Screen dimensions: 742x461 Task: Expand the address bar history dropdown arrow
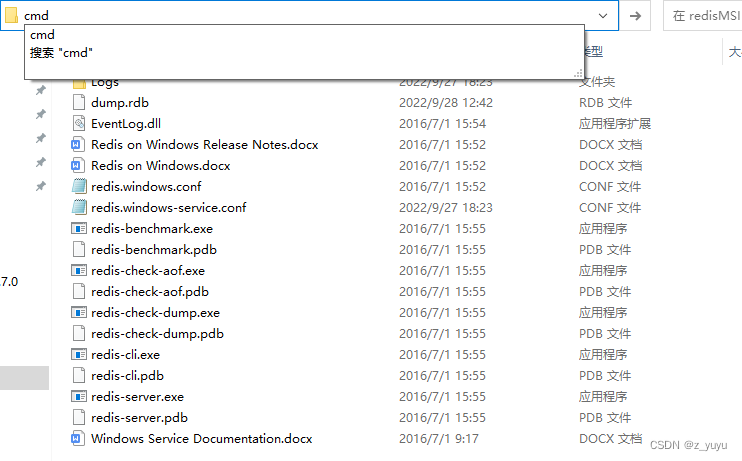pos(603,16)
